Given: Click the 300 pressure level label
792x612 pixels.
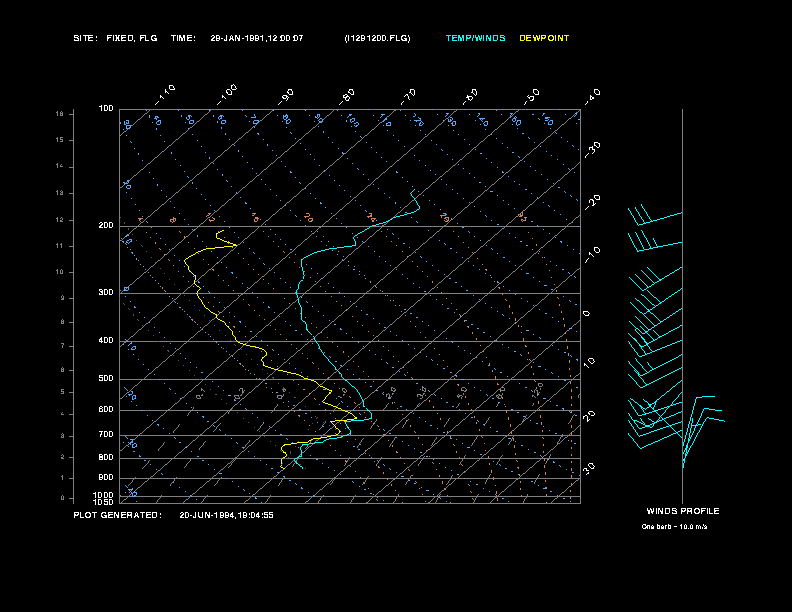Looking at the screenshot, I should pyautogui.click(x=106, y=292).
